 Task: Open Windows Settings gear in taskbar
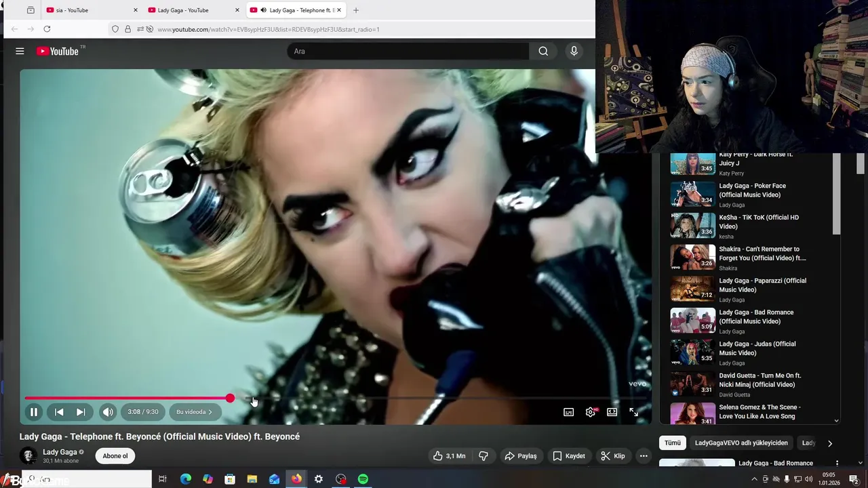click(318, 479)
